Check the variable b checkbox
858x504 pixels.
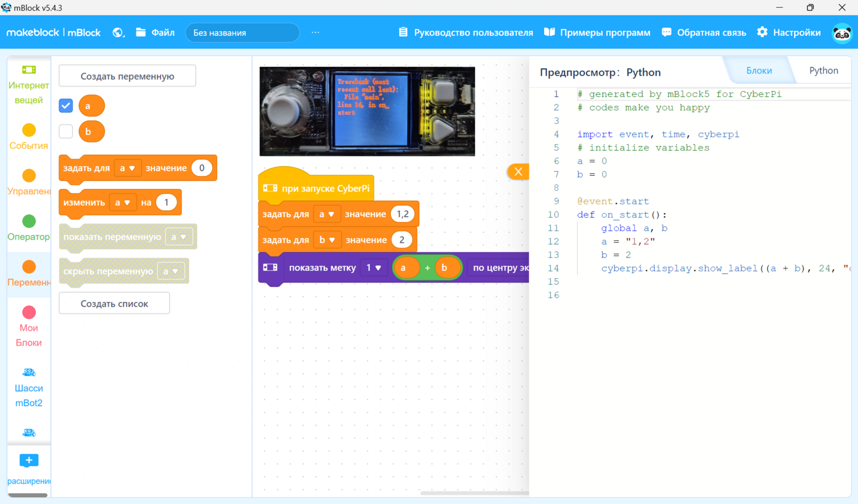(x=66, y=131)
